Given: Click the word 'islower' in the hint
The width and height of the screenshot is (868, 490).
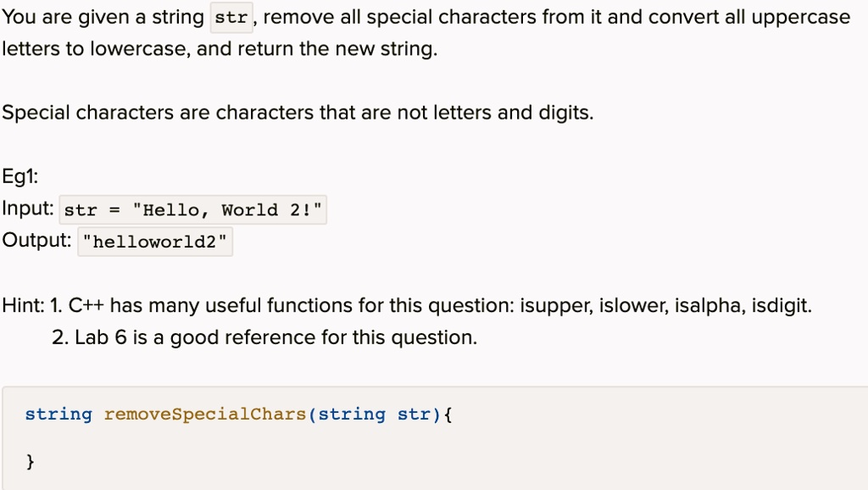Looking at the screenshot, I should (x=633, y=306).
